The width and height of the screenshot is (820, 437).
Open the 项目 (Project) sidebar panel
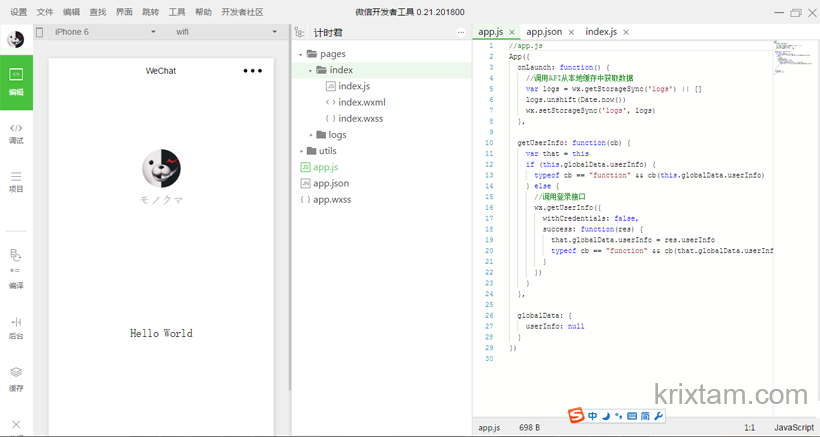point(16,181)
